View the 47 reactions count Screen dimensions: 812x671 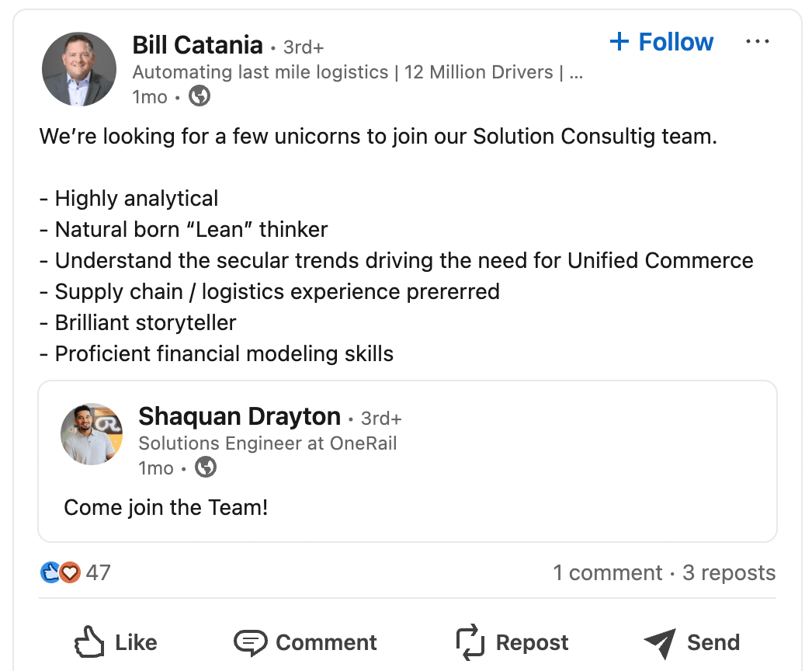[99, 573]
